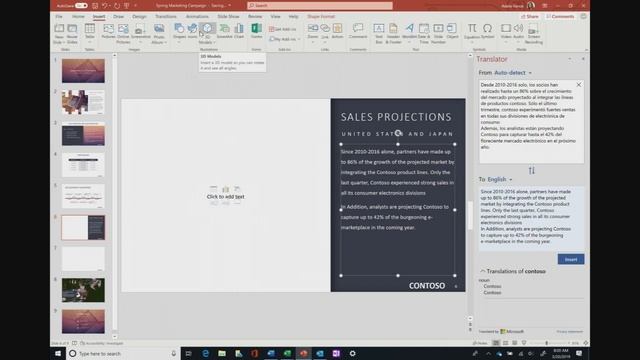Image resolution: width=640 pixels, height=360 pixels.
Task: Collapse Translations of contoso section
Action: pyautogui.click(x=482, y=271)
